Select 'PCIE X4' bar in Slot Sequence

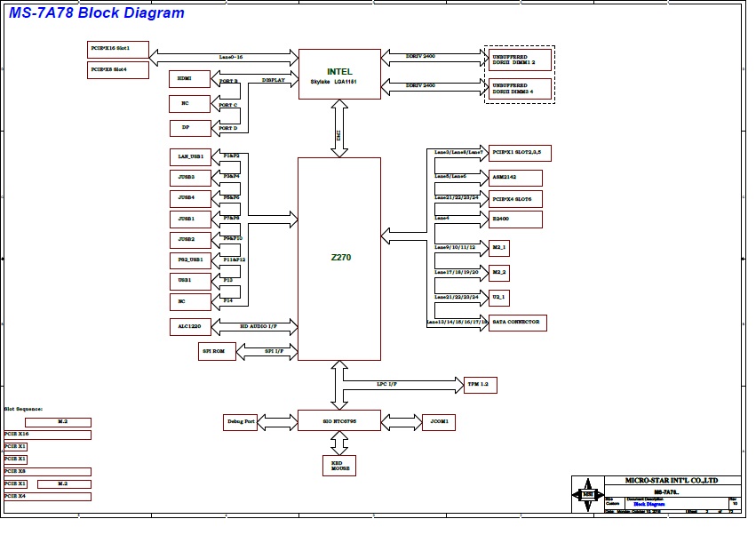[x=47, y=497]
